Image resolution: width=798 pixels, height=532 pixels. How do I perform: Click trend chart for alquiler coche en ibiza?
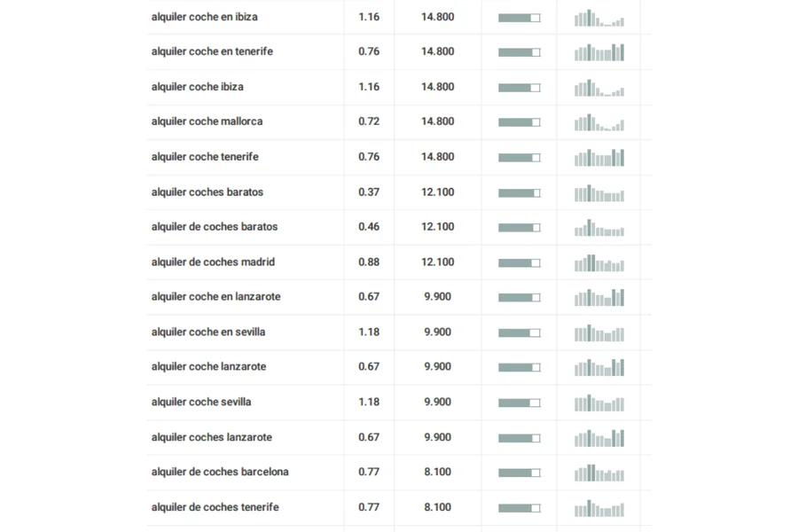[598, 18]
